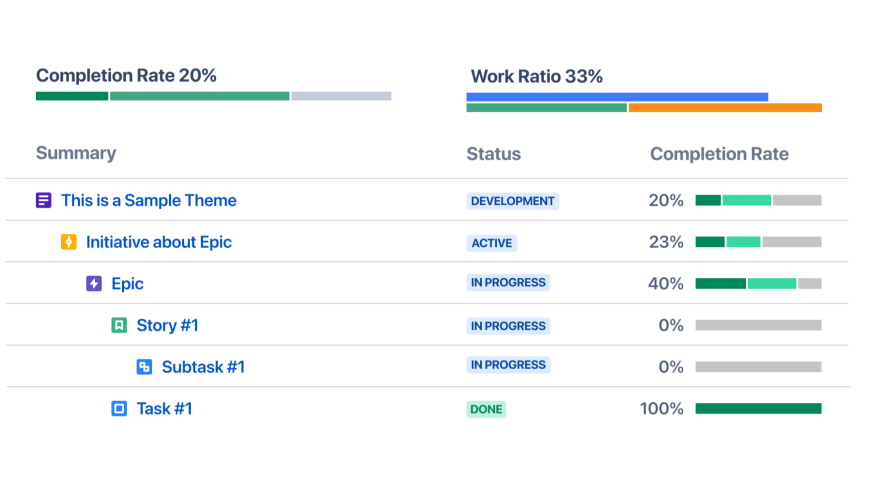This screenshot has height=495, width=870.
Task: Click the Task #1 100% completion bar
Action: point(758,409)
